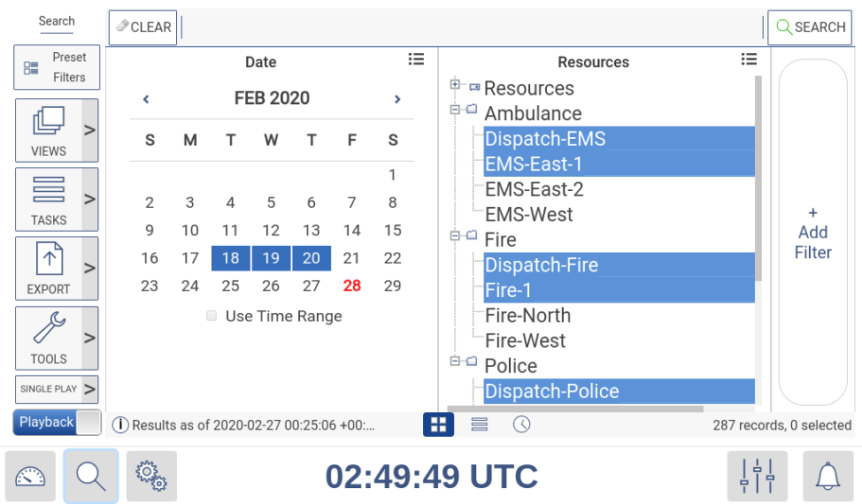862x504 pixels.
Task: Switch to list view icon
Action: pos(480,424)
